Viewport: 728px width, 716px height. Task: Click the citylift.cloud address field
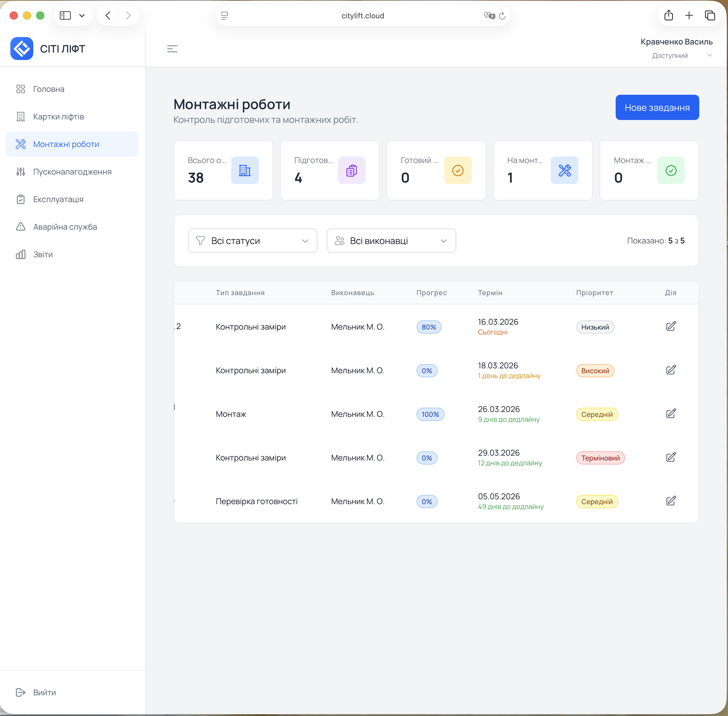[362, 16]
